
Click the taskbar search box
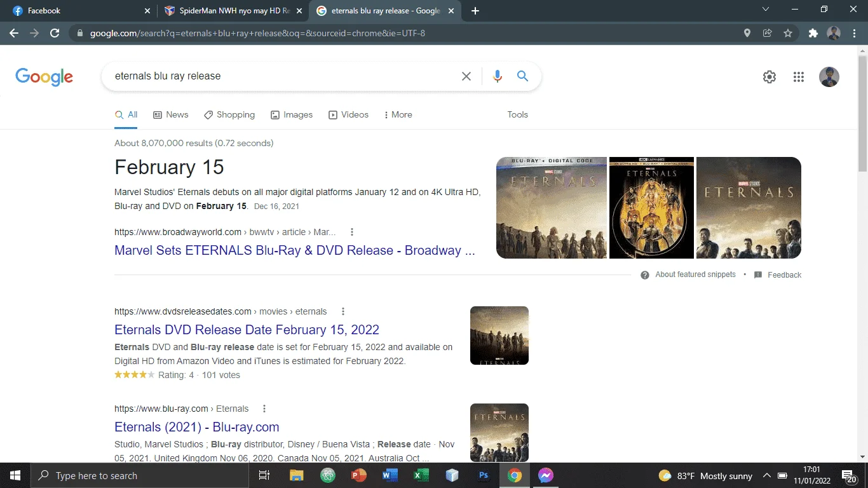tap(140, 475)
